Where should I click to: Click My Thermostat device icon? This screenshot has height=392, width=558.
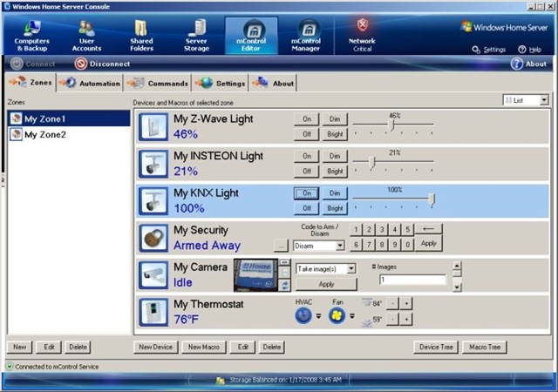[153, 312]
